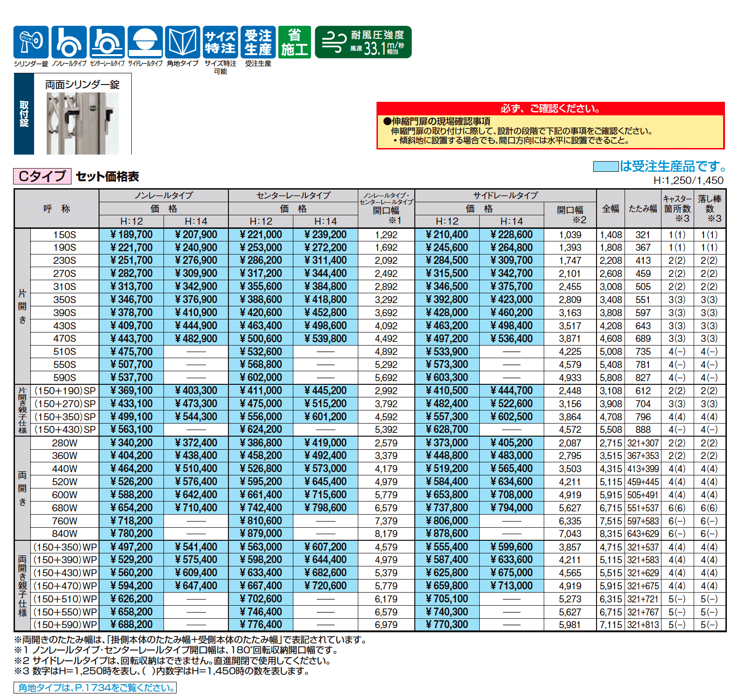
Task: Click price ¥189,700
Action: point(131,235)
